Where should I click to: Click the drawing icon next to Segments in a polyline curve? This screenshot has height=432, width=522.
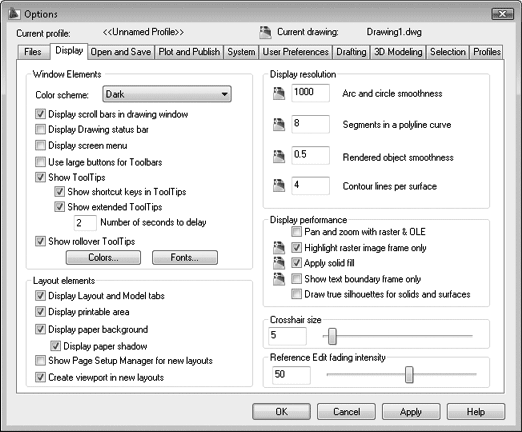coord(279,124)
